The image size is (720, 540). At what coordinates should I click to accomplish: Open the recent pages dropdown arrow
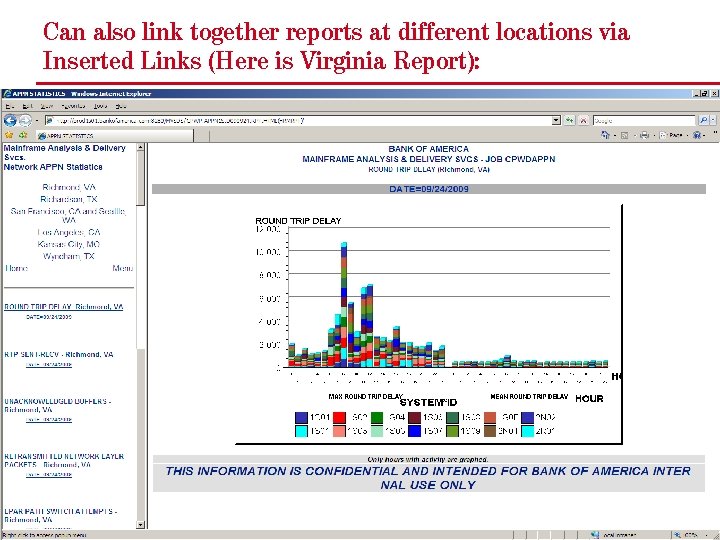point(37,121)
